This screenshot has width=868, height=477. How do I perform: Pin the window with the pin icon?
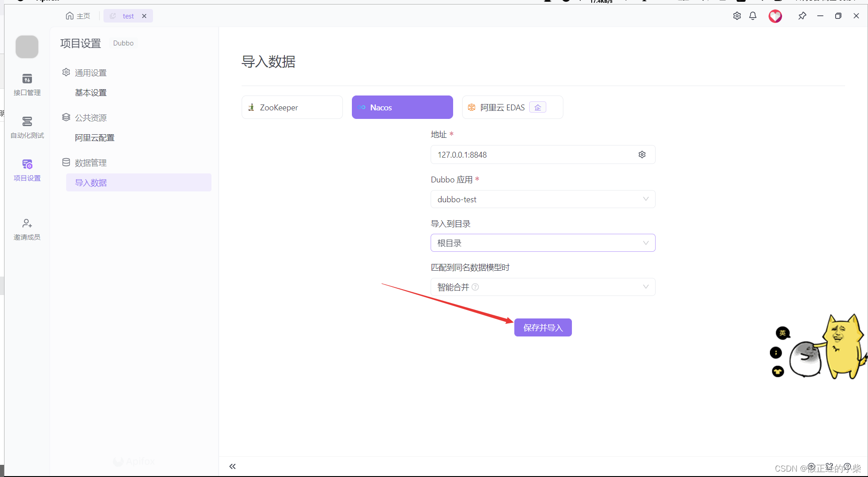[x=802, y=16]
